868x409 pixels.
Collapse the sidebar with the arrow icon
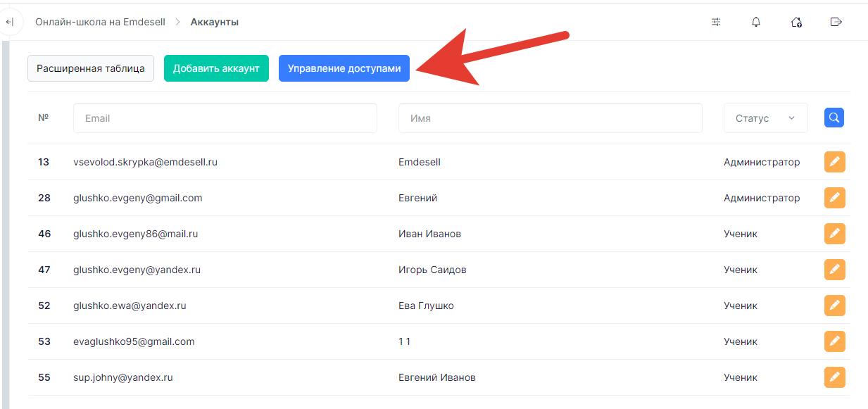tap(9, 23)
